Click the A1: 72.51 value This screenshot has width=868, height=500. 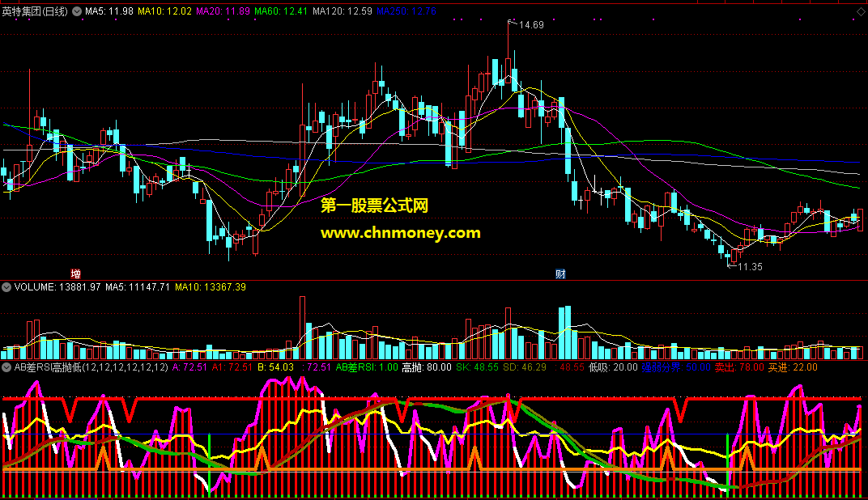(x=232, y=367)
